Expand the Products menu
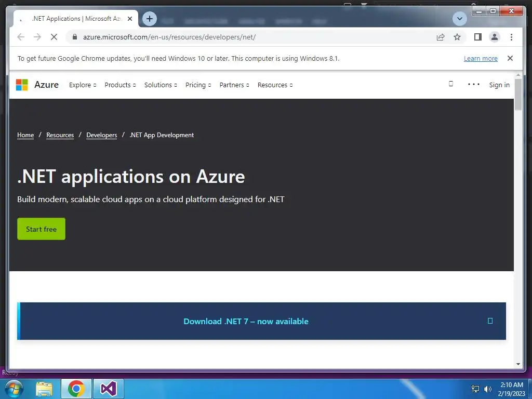 pyautogui.click(x=120, y=85)
